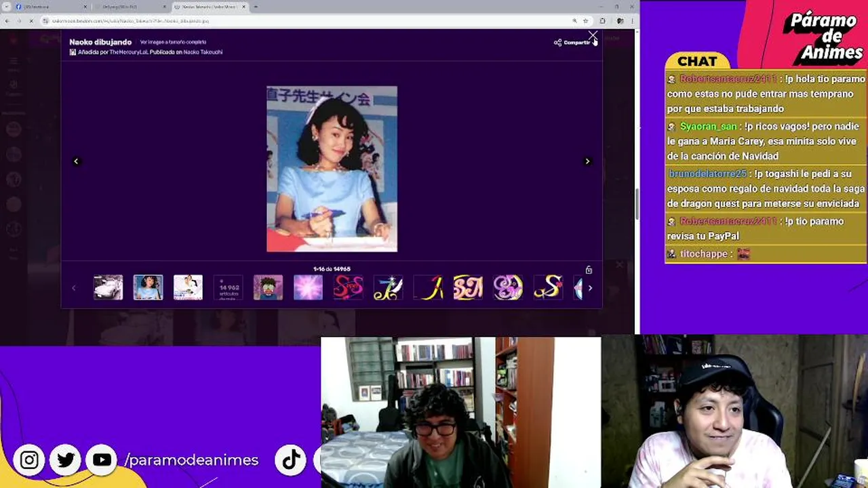868x488 pixels.
Task: Select the red S logo thumbnail
Action: pyautogui.click(x=348, y=288)
